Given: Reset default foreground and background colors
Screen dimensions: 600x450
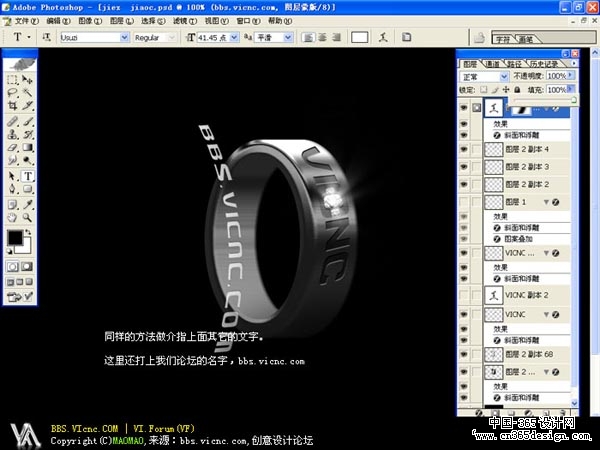Looking at the screenshot, I should 9,251.
